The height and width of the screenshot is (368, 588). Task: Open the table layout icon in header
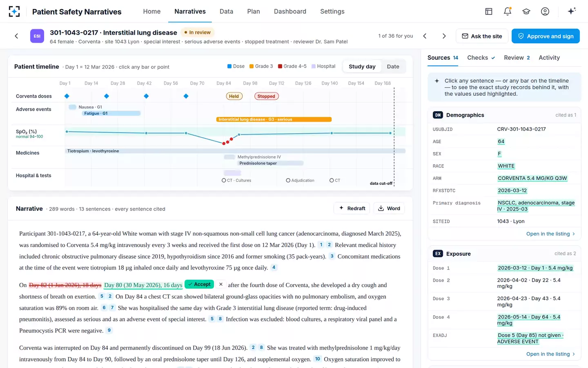[x=489, y=11]
